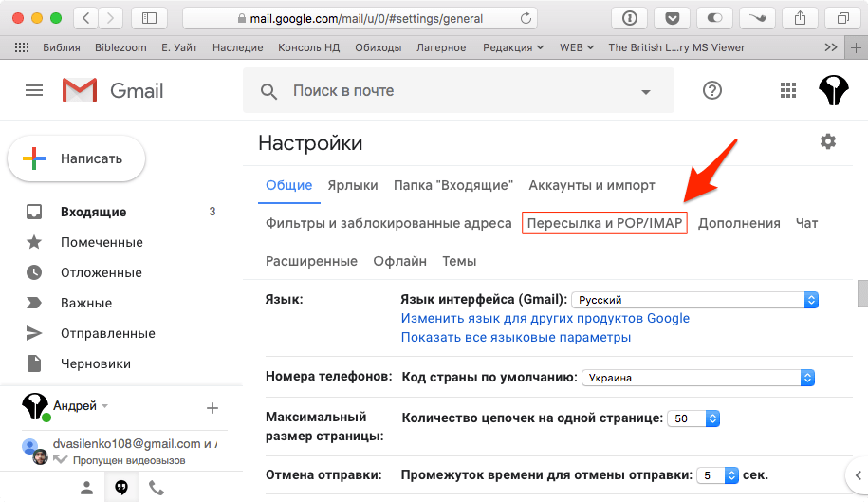
Task: Open Фильтры и заблокированные адреса tab
Action: pyautogui.click(x=389, y=223)
